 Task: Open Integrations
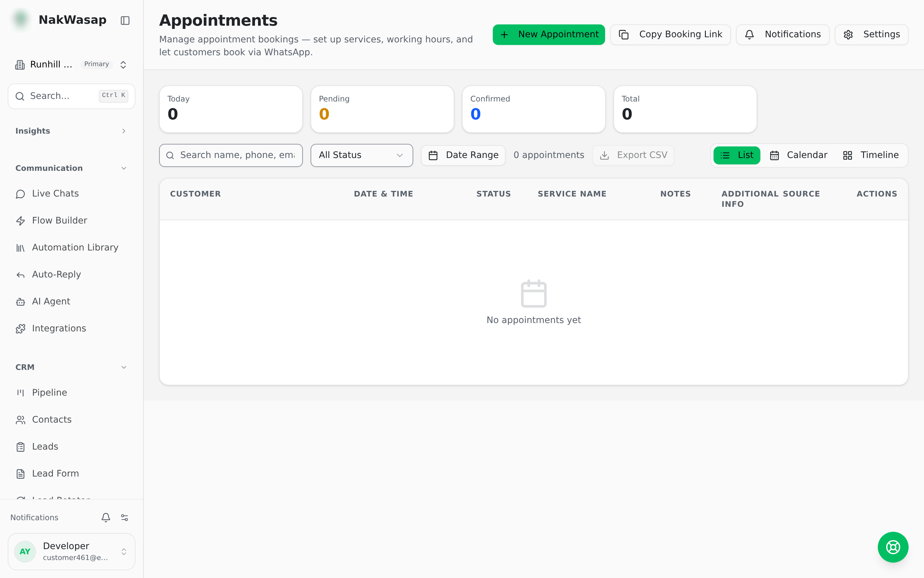click(x=72, y=328)
